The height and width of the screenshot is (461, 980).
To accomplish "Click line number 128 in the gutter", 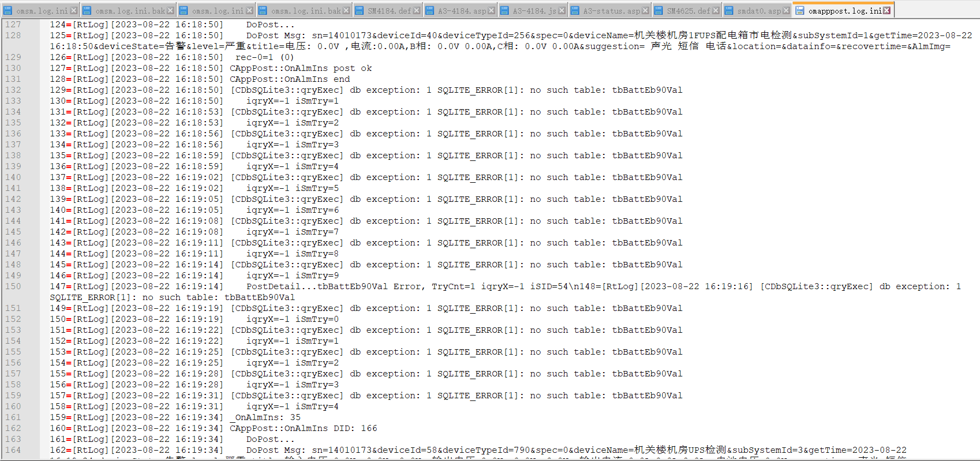I will tap(13, 35).
